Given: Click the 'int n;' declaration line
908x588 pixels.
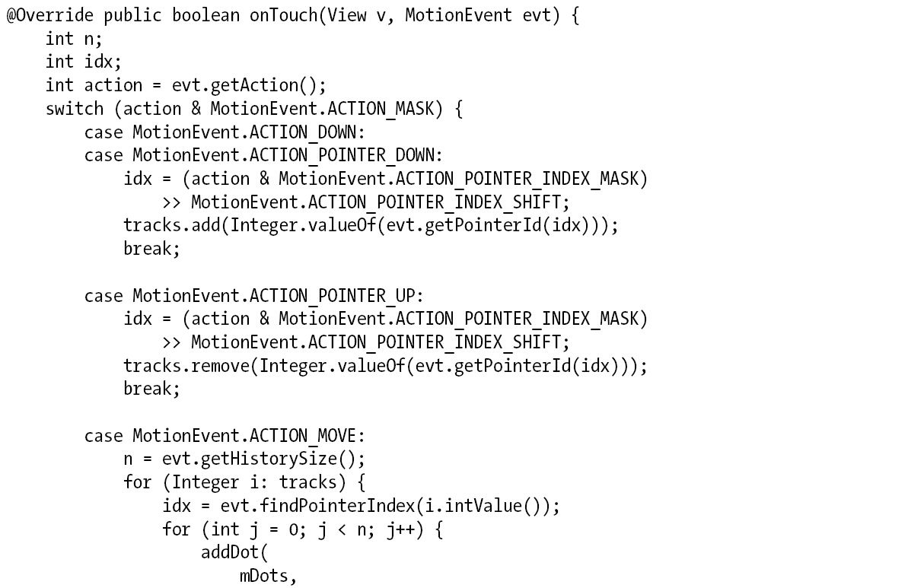Looking at the screenshot, I should pos(74,39).
